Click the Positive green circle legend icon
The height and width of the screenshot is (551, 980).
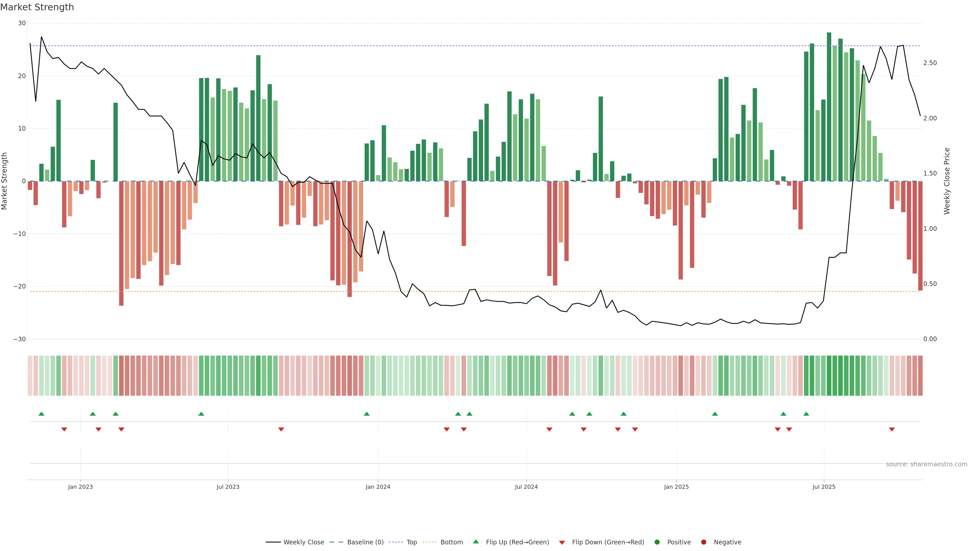pos(657,542)
